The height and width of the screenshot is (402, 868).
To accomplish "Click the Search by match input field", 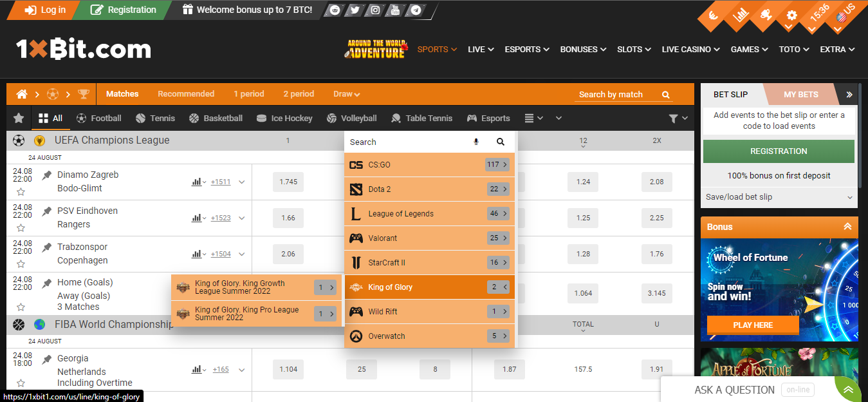I will [x=611, y=94].
